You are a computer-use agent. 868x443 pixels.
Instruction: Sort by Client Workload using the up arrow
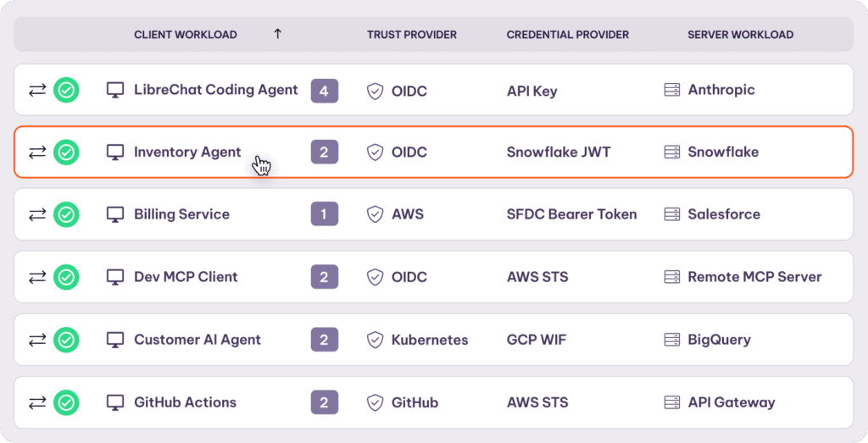click(277, 35)
